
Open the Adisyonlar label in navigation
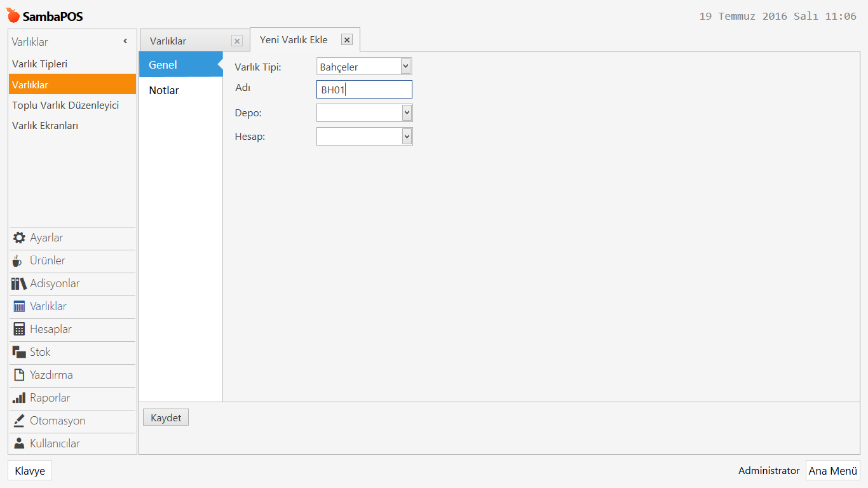point(55,283)
